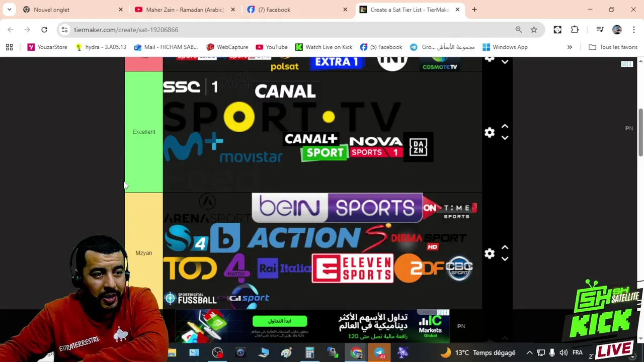This screenshot has width=644, height=362.
Task: Select the Sport 4 logo
Action: [186, 238]
